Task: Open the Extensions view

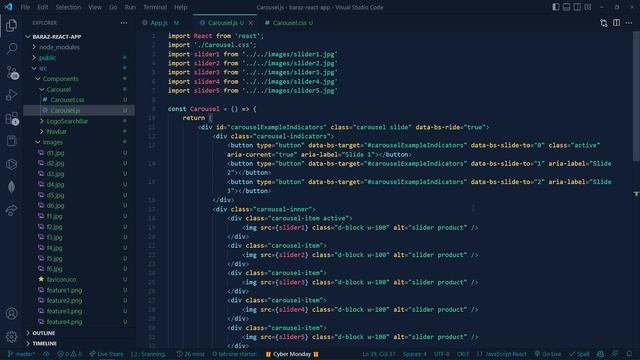Action: tap(11, 118)
